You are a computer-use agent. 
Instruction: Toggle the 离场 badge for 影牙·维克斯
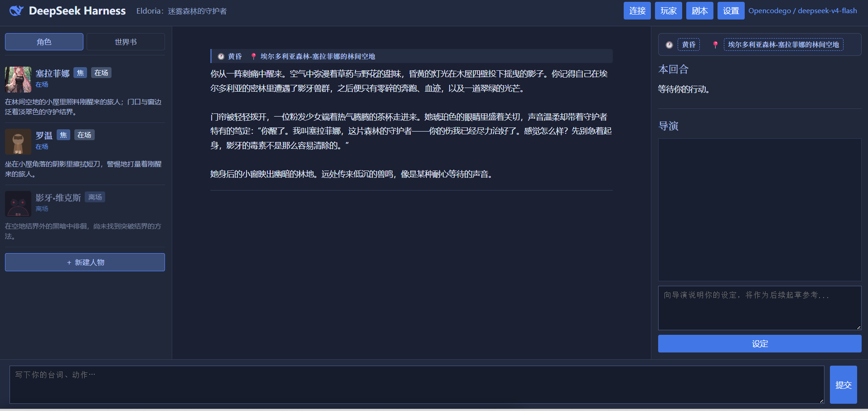click(95, 197)
